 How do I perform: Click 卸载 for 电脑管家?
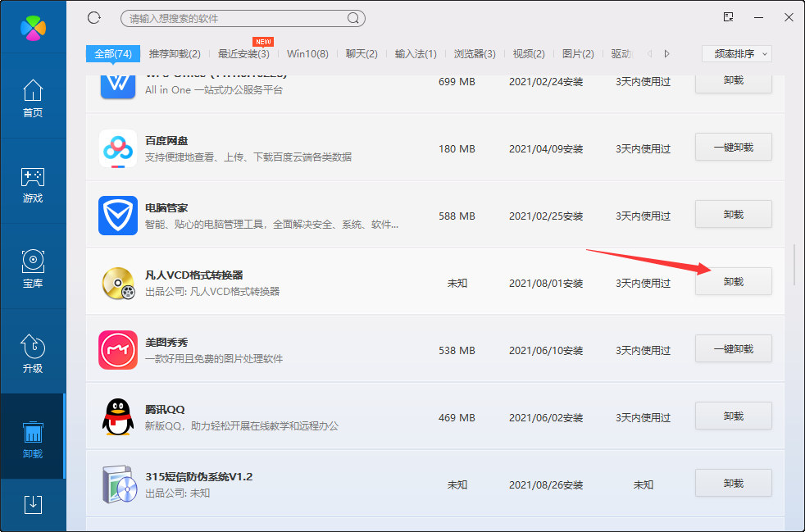point(734,214)
